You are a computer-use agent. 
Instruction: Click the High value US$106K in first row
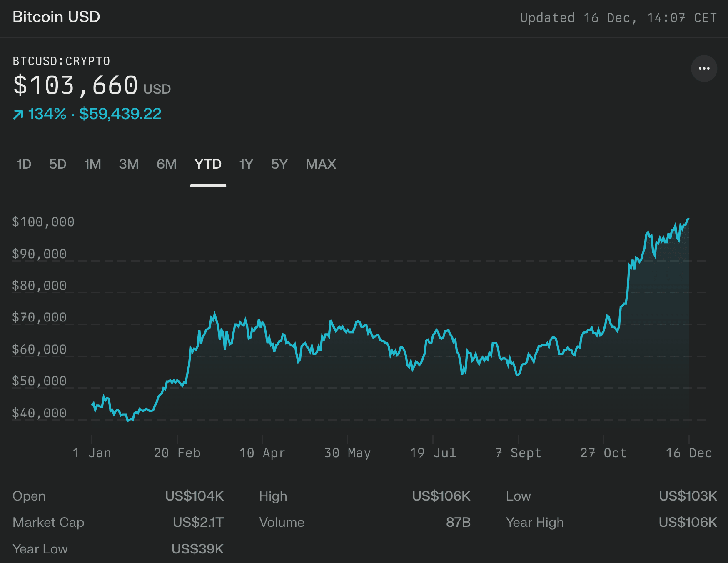[x=441, y=496]
